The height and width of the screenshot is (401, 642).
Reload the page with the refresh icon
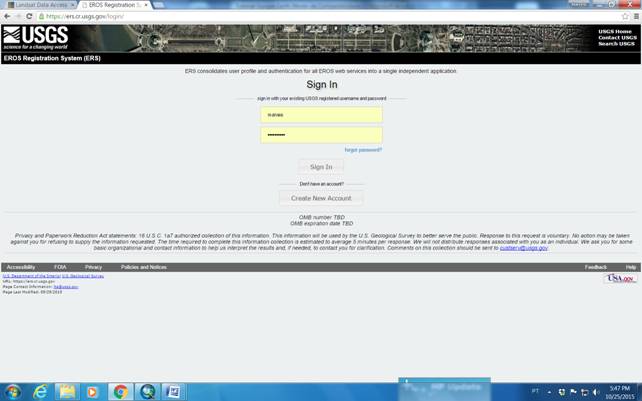[29, 16]
